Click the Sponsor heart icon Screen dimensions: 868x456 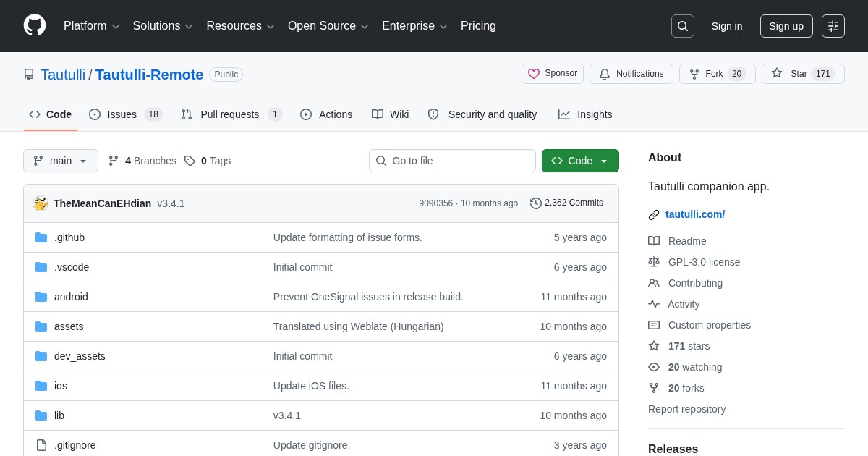coord(534,74)
